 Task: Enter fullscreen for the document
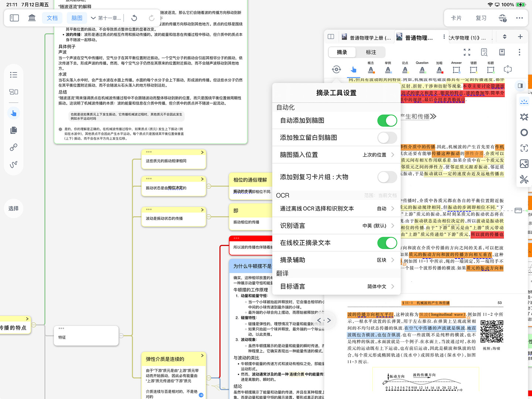(467, 52)
